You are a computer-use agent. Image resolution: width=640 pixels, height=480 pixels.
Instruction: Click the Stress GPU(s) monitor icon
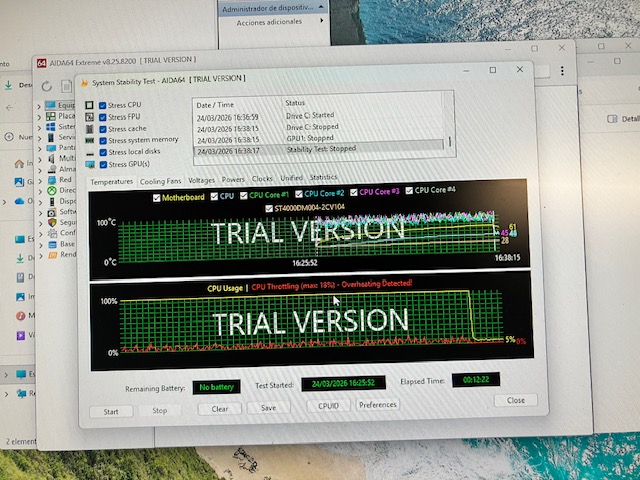tap(89, 165)
